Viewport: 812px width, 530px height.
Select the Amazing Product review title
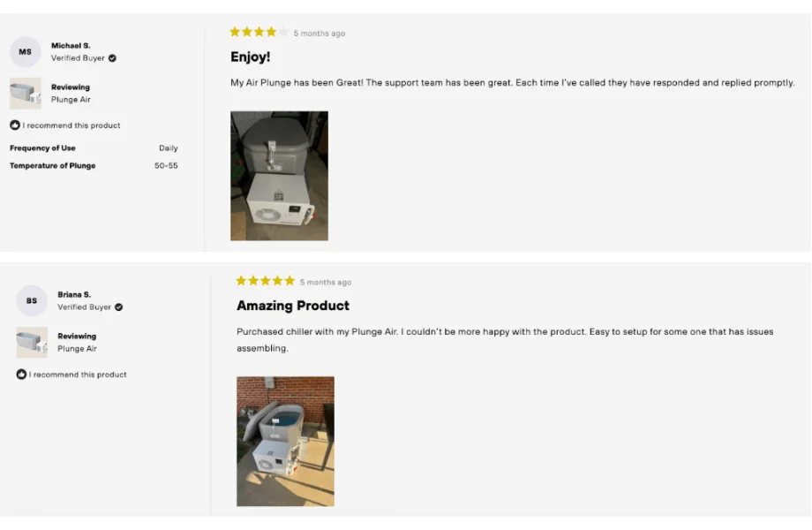click(293, 306)
